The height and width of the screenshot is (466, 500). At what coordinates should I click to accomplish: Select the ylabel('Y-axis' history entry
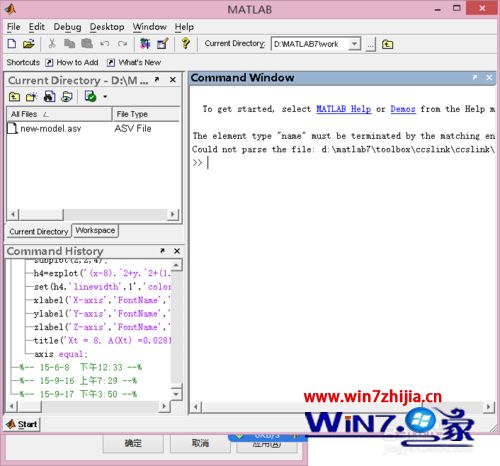pos(102,314)
